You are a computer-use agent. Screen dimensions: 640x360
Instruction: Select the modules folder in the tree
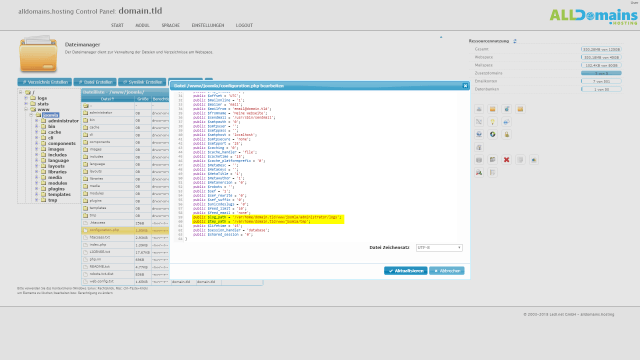click(58, 183)
